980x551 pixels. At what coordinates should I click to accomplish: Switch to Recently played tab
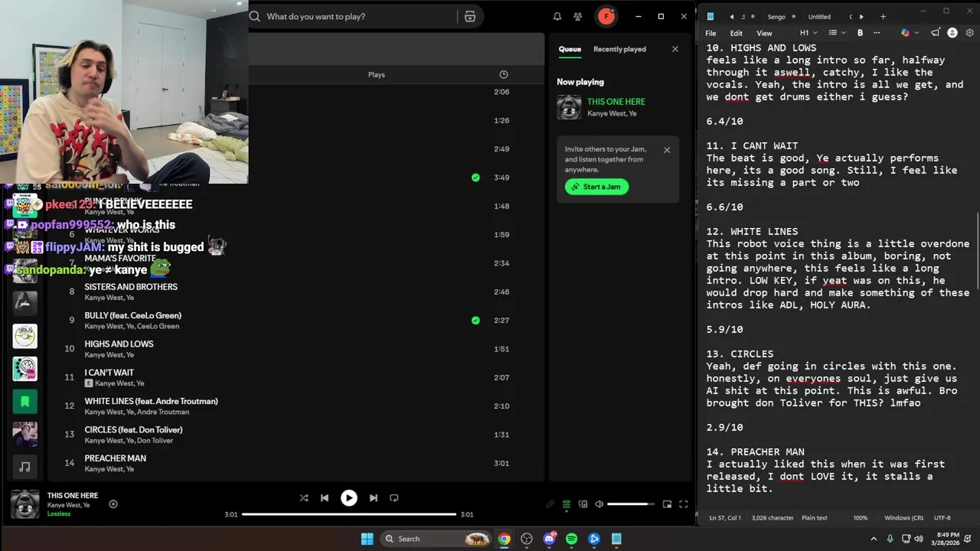click(x=619, y=49)
